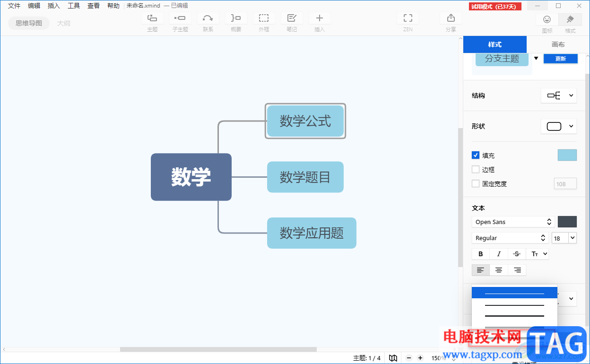This screenshot has height=364, width=590.
Task: Open the 插入 menu in menu bar
Action: coord(54,6)
